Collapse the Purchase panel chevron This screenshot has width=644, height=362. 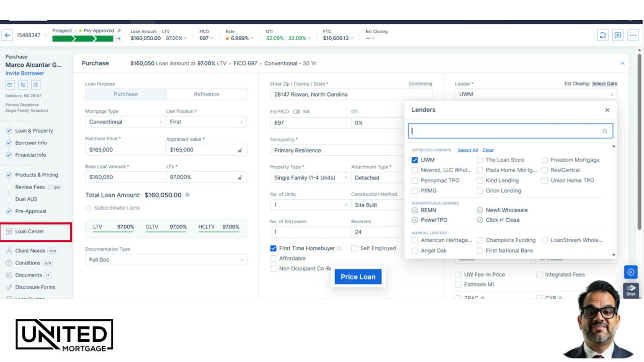coord(622,63)
